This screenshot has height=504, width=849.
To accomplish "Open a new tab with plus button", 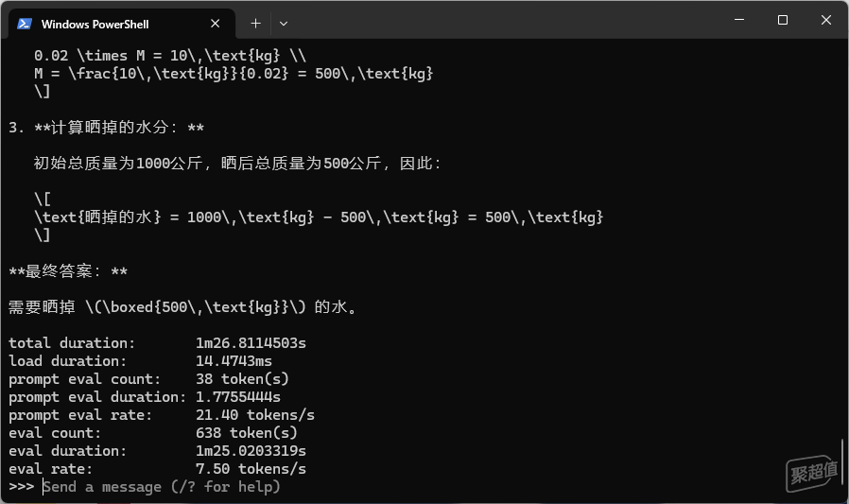I will pos(255,24).
